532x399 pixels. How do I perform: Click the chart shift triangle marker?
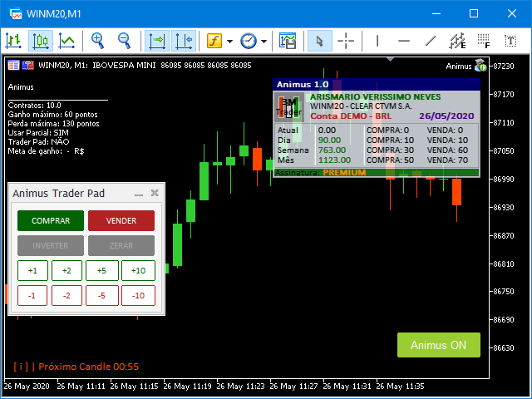point(390,59)
